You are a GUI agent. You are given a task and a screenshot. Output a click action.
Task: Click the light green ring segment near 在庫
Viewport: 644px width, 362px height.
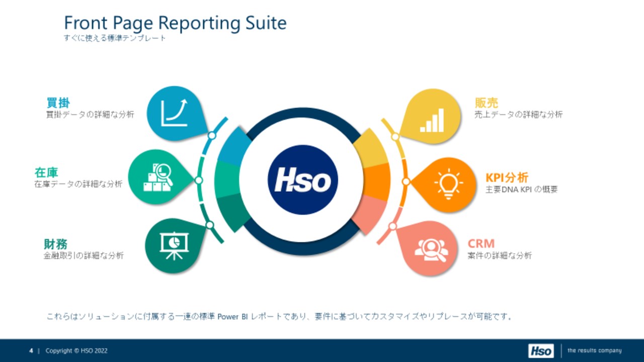(227, 179)
